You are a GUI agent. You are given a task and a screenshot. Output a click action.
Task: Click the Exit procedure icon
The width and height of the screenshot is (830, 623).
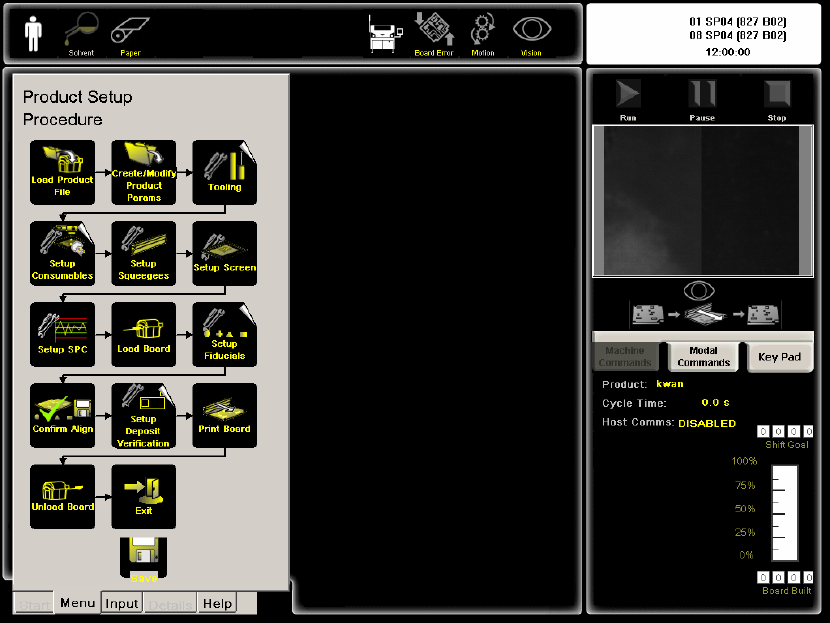[143, 496]
